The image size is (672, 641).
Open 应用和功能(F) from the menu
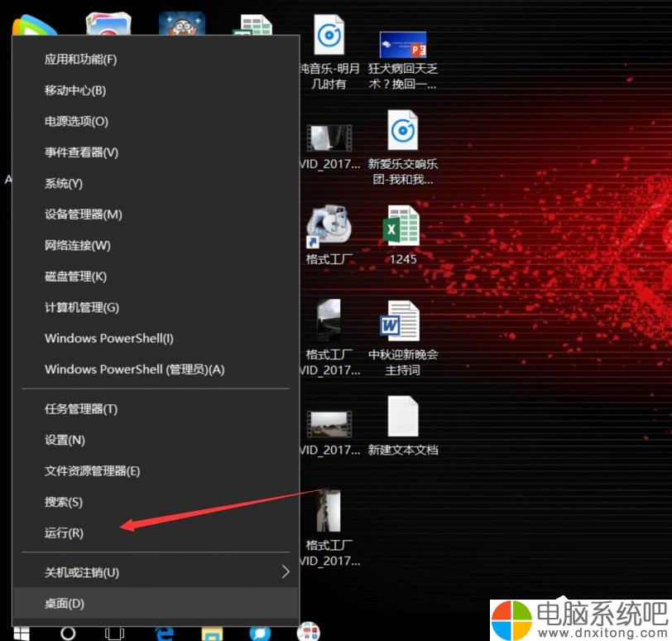[x=156, y=59]
